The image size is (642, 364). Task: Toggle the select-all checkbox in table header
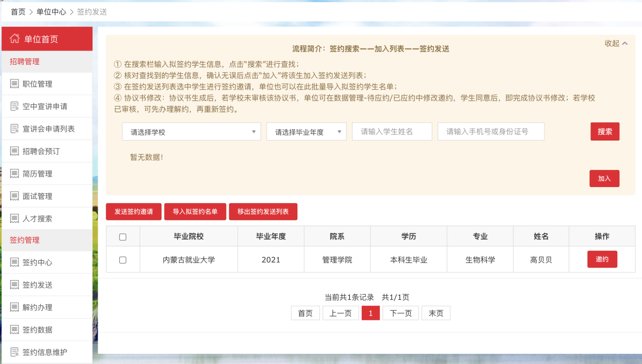(x=122, y=237)
